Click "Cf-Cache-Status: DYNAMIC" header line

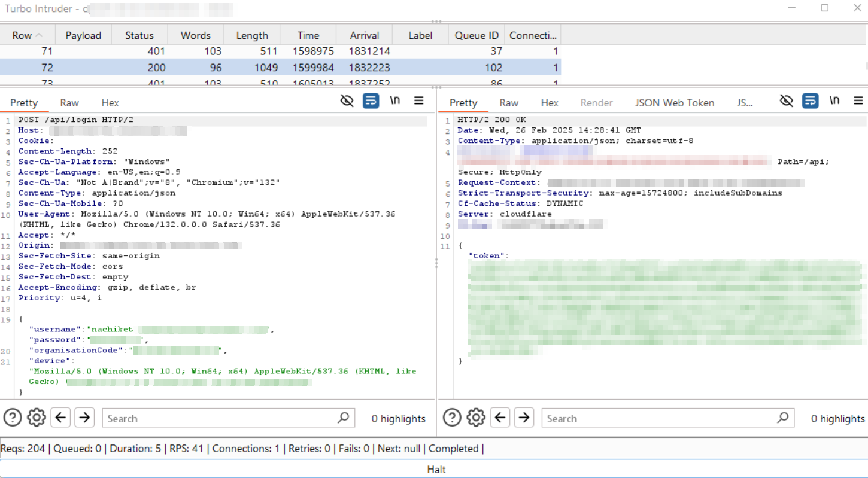(520, 203)
